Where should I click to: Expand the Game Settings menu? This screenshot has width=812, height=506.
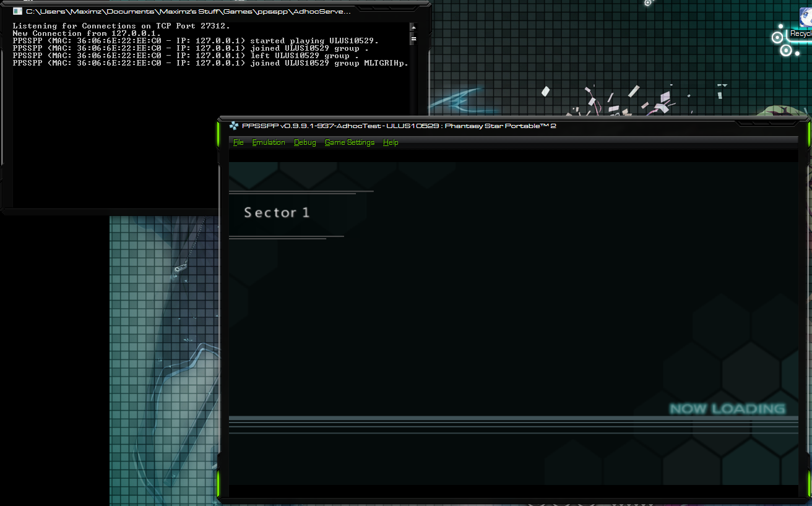pos(350,142)
